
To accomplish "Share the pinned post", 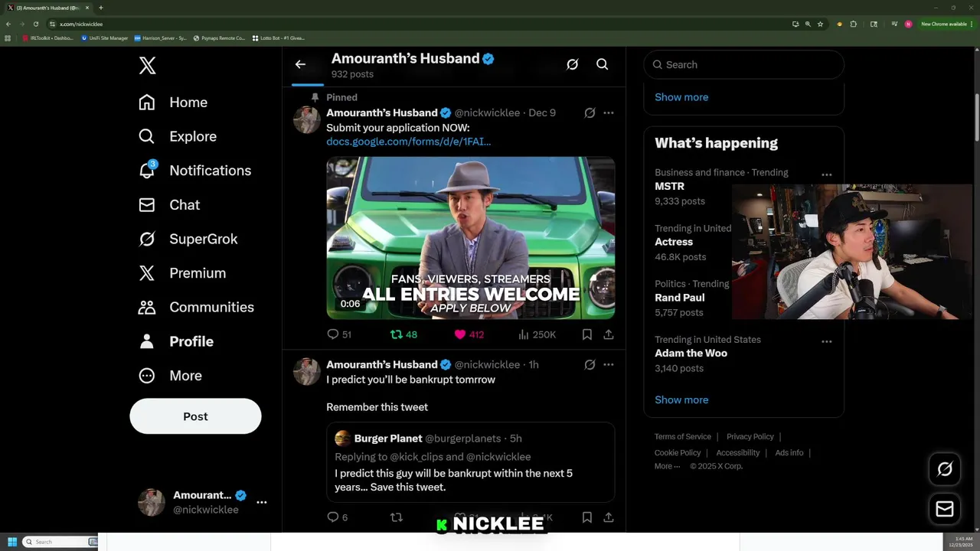I will pos(609,334).
